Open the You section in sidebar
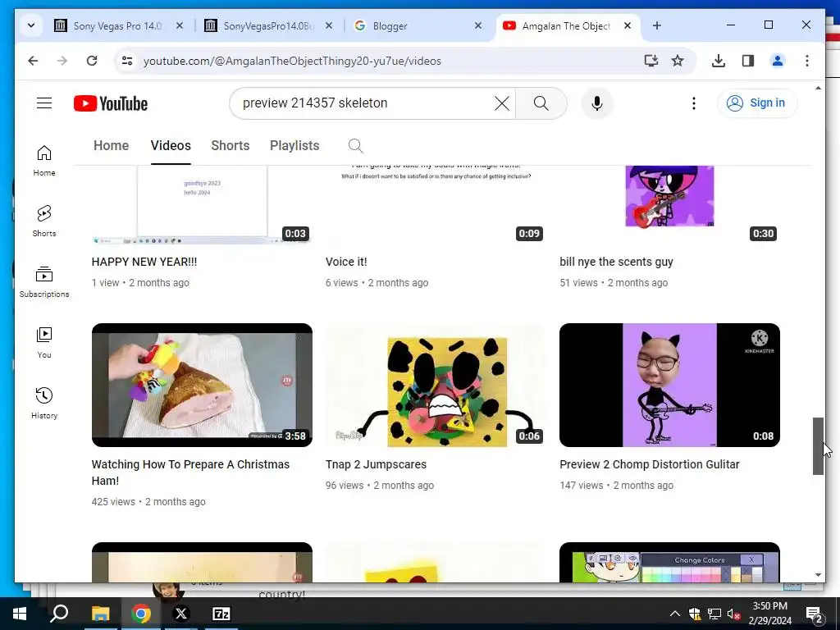840x630 pixels. click(x=44, y=342)
